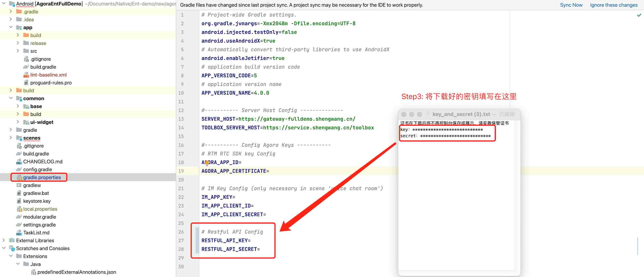Click the External Libraries icon
This screenshot has height=277, width=644.
pos(12,240)
